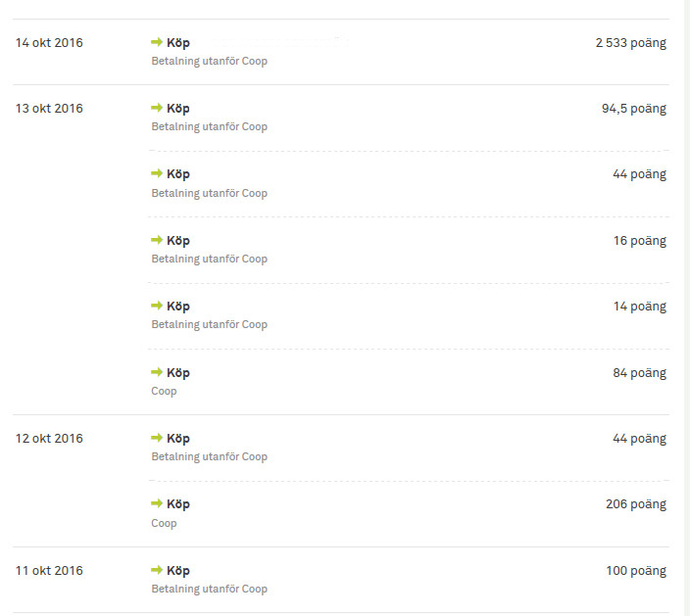
Task: Select the Köp entry dated 11 okt 2016
Action: point(178,571)
